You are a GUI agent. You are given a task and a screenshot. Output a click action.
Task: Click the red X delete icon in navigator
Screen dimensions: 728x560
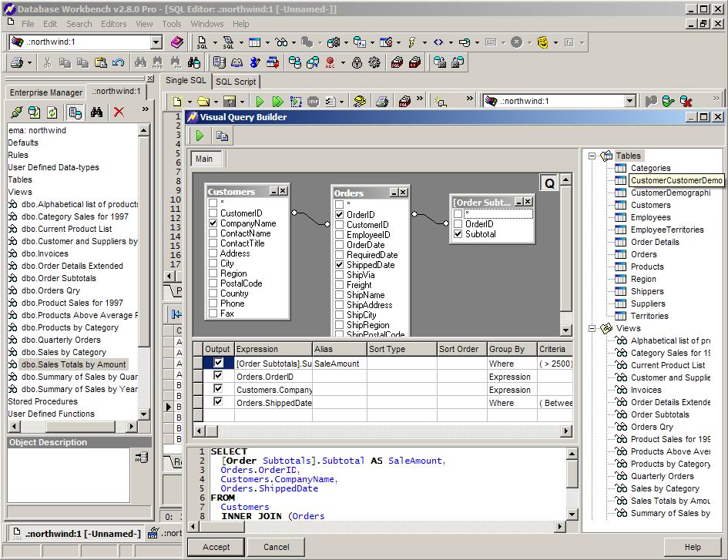click(119, 112)
